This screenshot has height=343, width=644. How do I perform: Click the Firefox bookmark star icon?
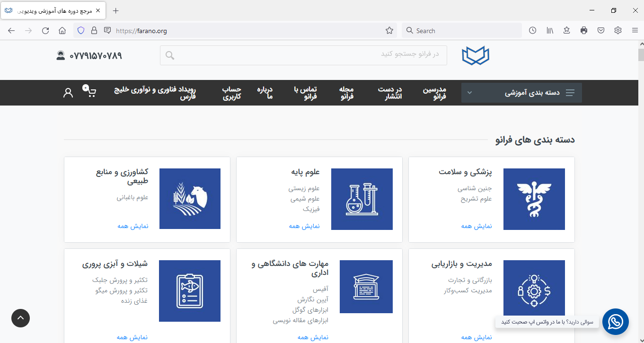coord(389,31)
